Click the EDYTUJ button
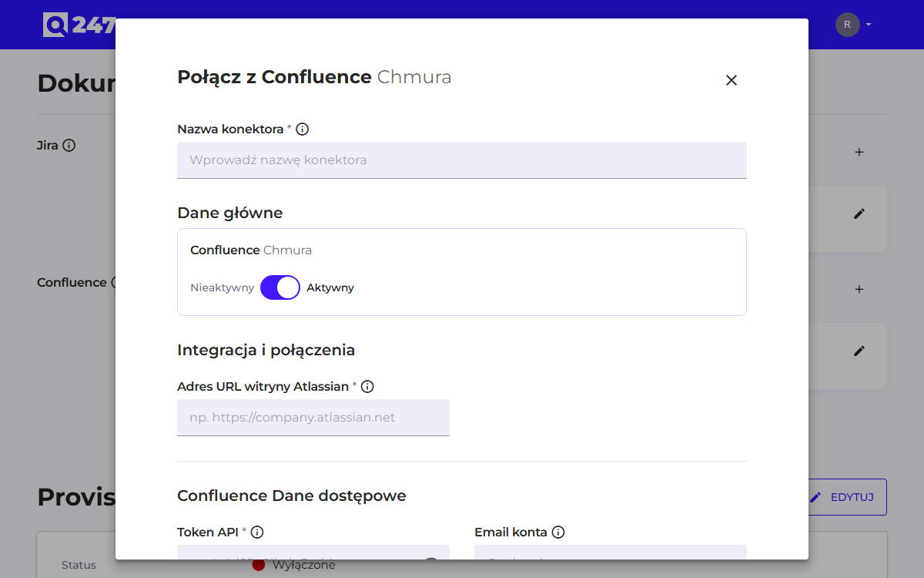The height and width of the screenshot is (578, 924). coord(847,497)
